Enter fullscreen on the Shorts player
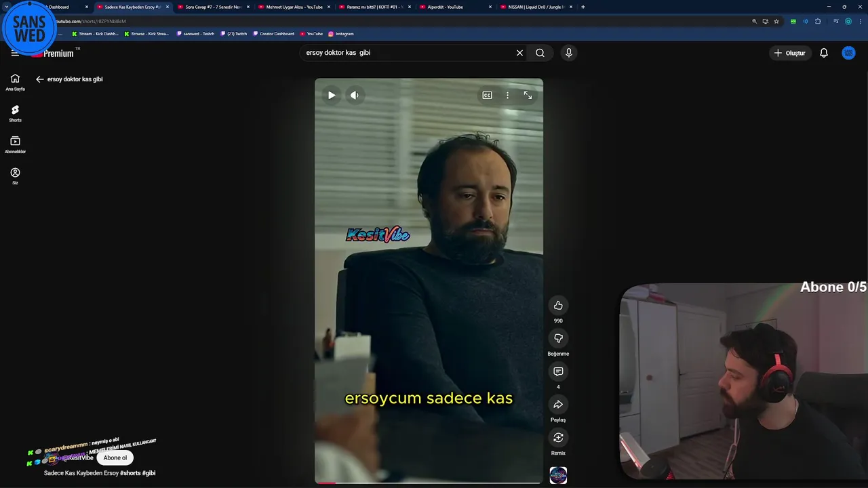This screenshot has width=868, height=488. pos(528,96)
